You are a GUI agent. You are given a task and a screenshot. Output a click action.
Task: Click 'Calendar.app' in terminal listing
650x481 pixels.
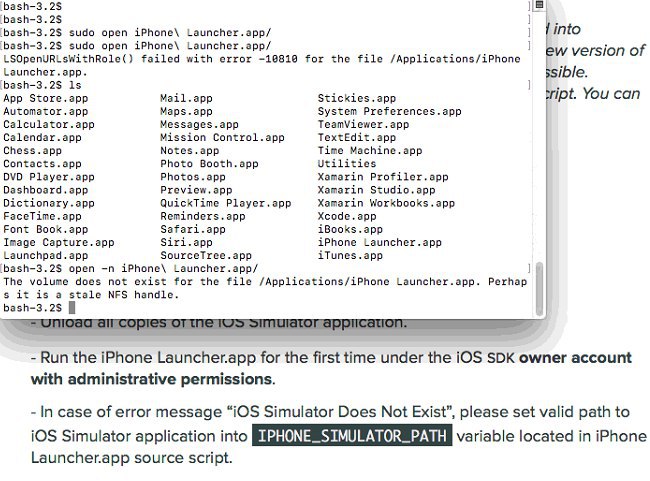coord(42,138)
